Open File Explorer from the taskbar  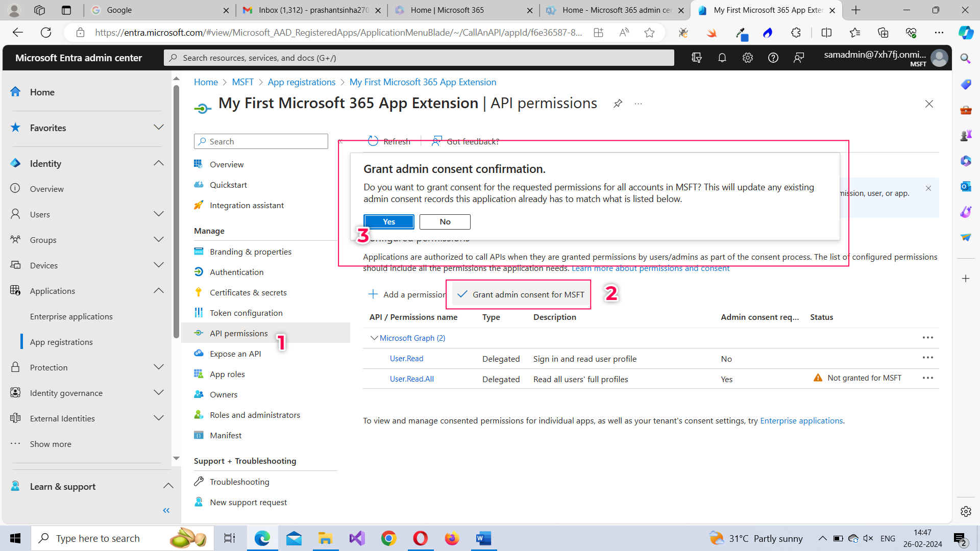325,538
